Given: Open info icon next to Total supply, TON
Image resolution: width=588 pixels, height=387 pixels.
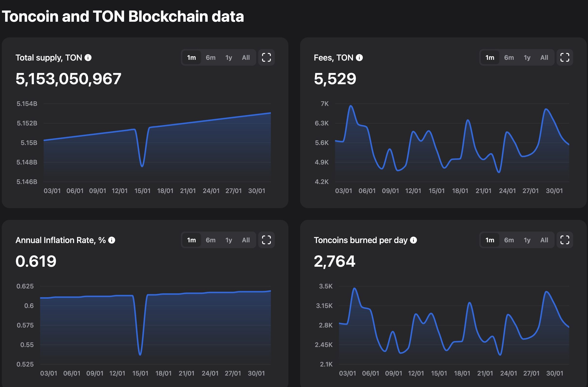Looking at the screenshot, I should [88, 58].
